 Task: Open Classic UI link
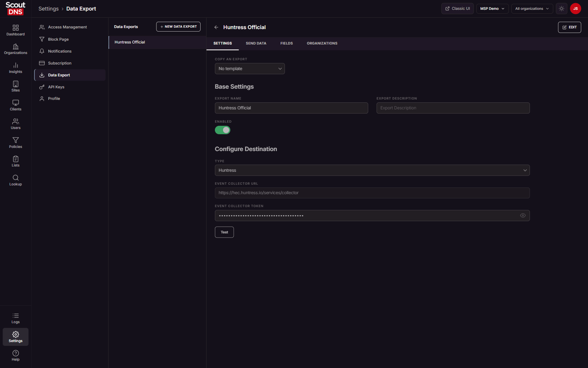coord(457,8)
